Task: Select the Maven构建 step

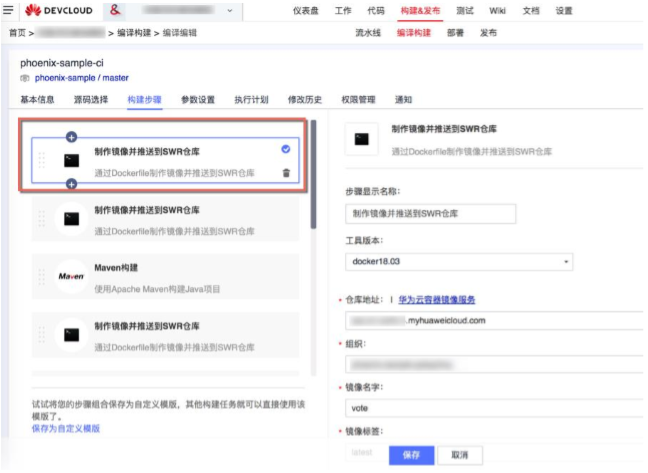Action: pos(165,277)
